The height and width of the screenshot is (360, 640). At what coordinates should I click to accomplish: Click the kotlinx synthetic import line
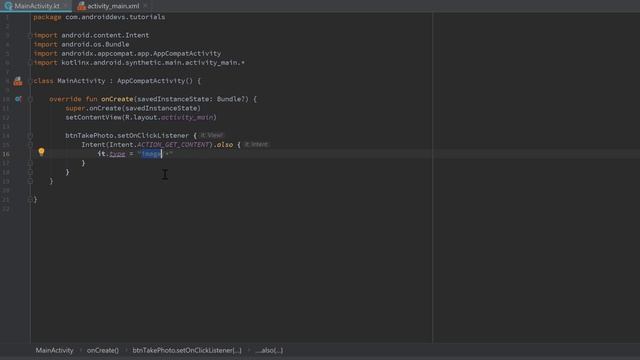point(139,63)
